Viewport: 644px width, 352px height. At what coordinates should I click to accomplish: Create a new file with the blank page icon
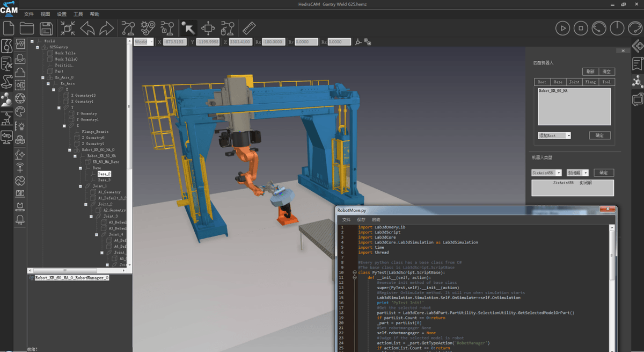click(x=9, y=27)
